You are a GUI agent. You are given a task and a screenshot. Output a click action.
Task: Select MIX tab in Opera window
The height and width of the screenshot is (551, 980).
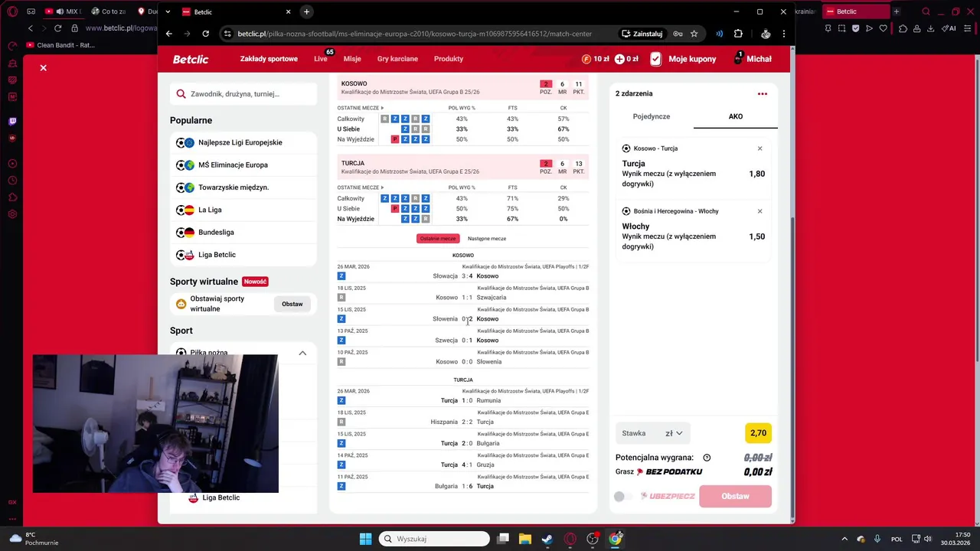point(64,11)
